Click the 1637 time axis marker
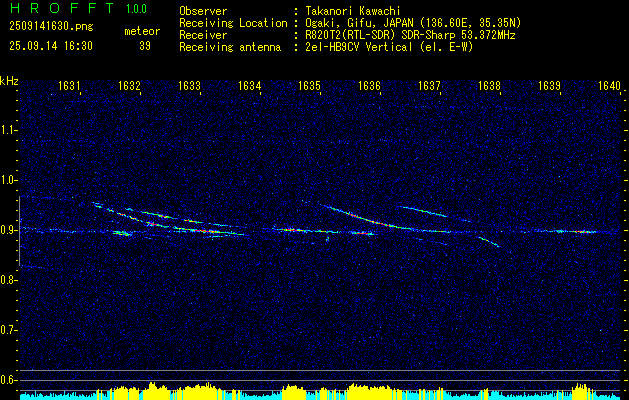The width and height of the screenshot is (629, 400). pos(429,85)
